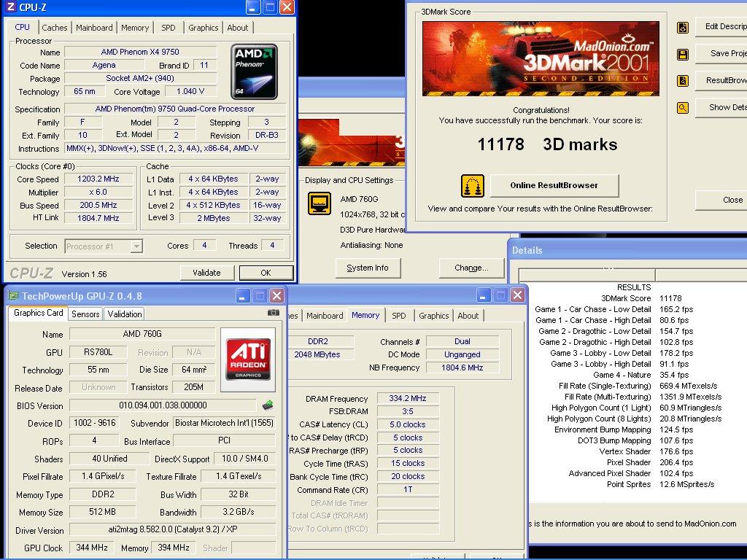The width and height of the screenshot is (747, 560).
Task: Click the Show Details magnifier icon
Action: 683,108
